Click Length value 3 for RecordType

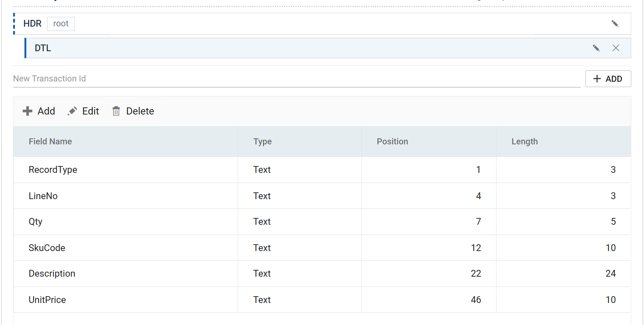[x=613, y=170]
